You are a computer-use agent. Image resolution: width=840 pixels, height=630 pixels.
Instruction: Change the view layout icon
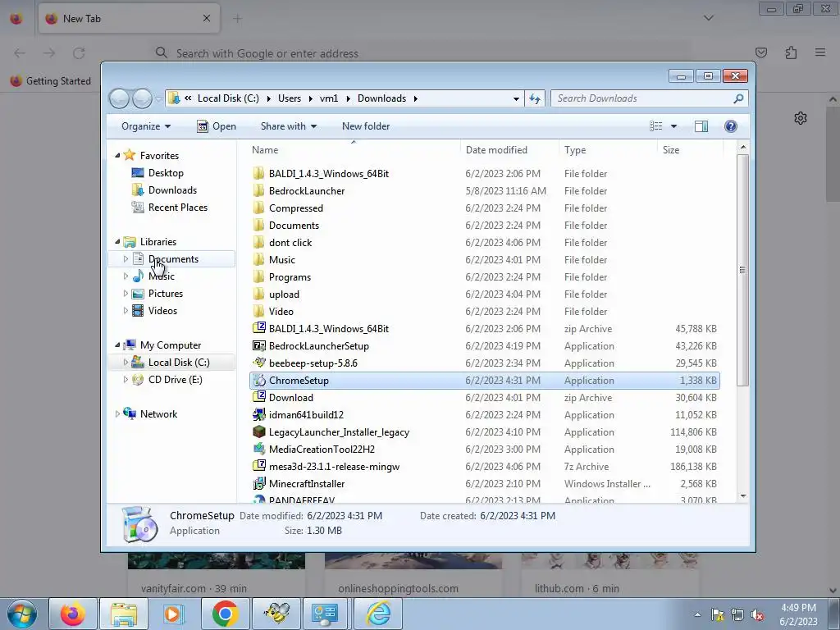655,126
